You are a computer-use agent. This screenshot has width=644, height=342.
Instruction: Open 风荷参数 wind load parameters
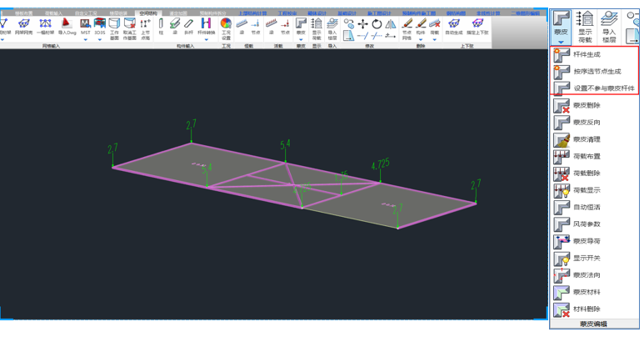(594, 224)
